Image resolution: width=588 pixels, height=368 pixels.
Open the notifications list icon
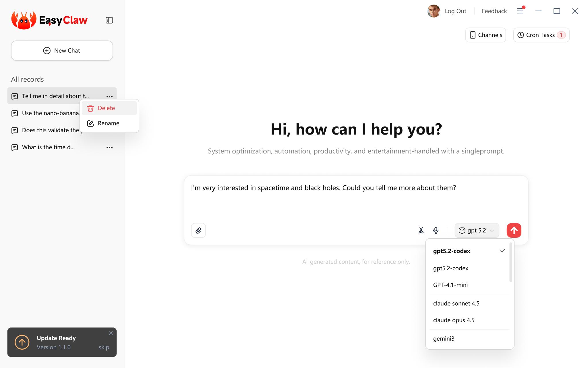pos(520,11)
